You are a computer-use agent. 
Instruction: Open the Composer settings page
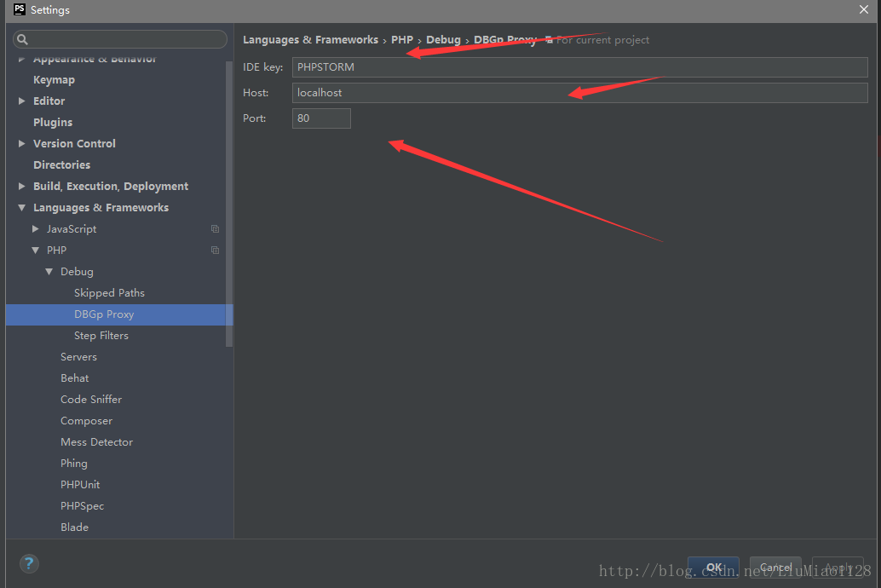87,420
